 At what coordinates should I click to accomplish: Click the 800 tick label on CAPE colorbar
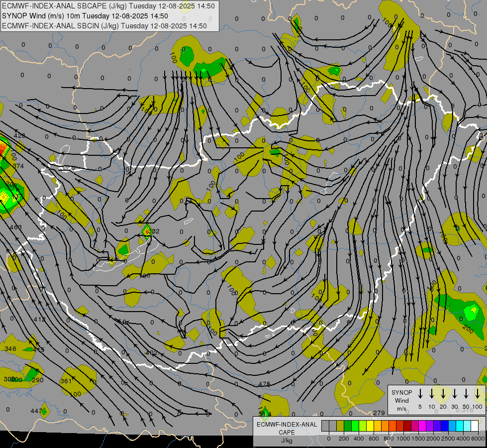coord(389,439)
